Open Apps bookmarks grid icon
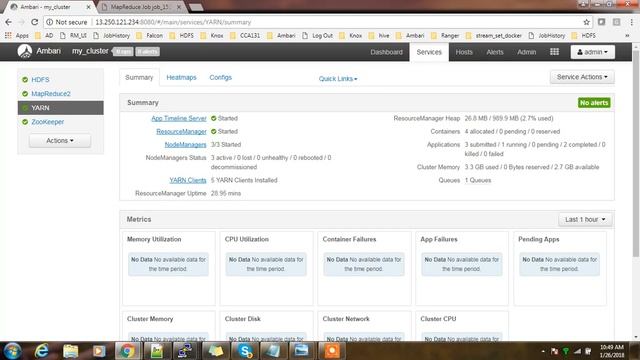Screen dimensions: 640x360 point(8,36)
